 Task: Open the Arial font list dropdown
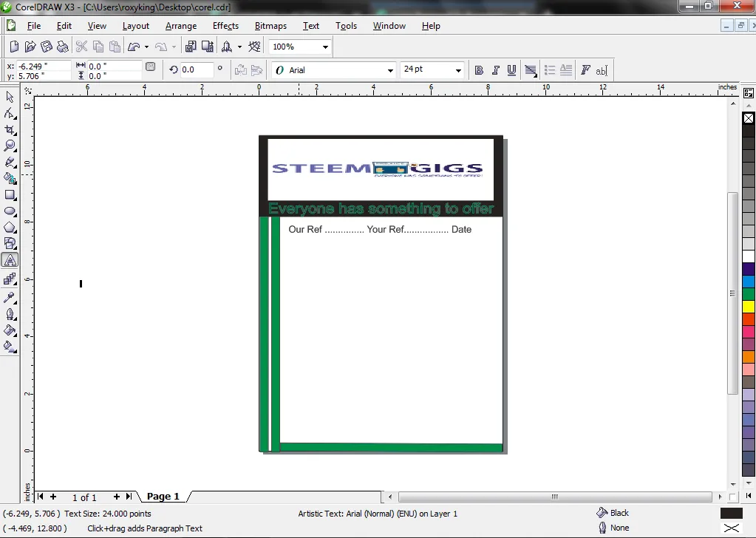tap(390, 70)
